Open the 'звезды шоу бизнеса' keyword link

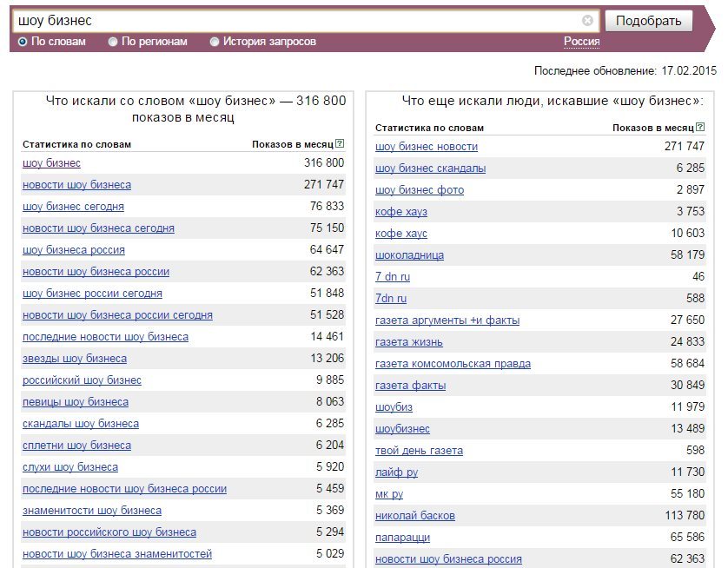(75, 358)
